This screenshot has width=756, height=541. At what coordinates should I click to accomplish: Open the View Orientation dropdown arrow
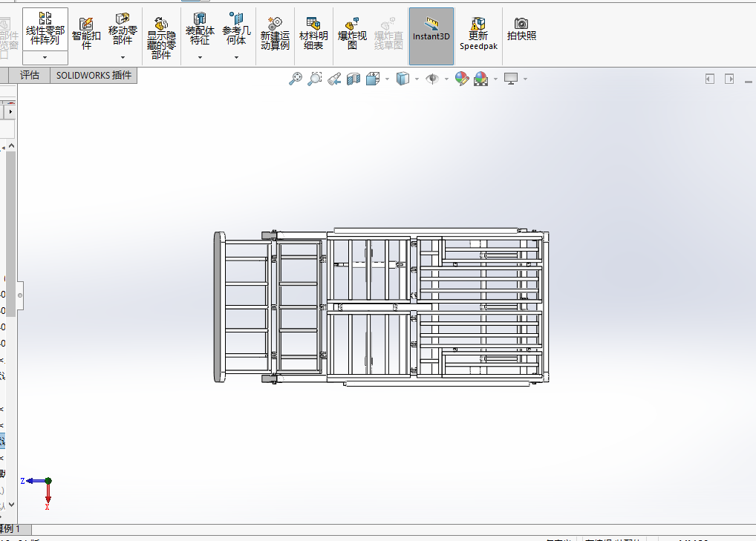pyautogui.click(x=387, y=79)
